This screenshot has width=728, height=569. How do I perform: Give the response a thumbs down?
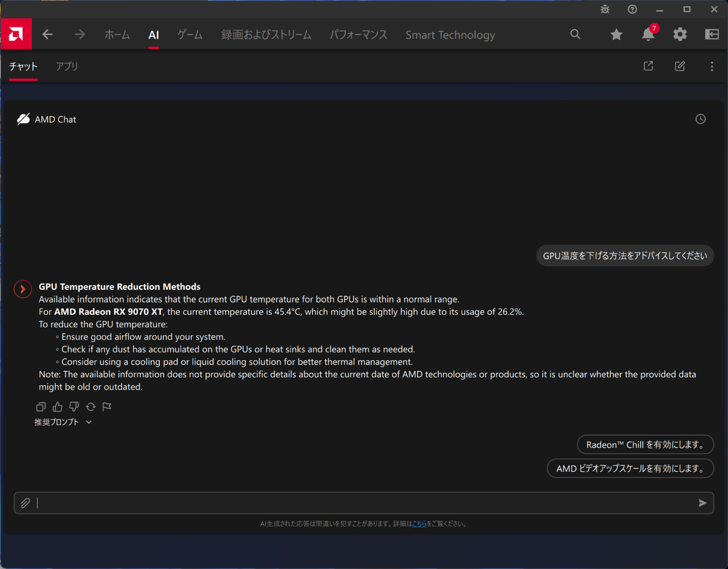click(74, 407)
